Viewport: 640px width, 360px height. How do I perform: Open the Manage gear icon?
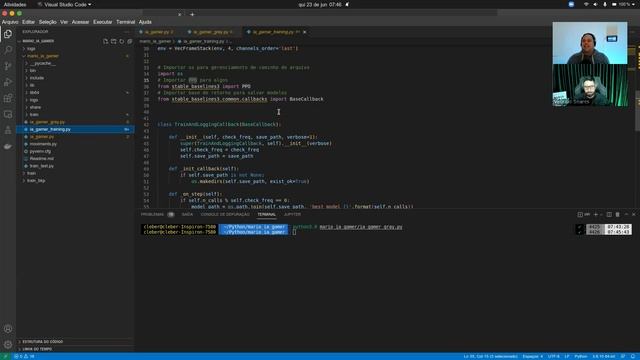pyautogui.click(x=8, y=344)
